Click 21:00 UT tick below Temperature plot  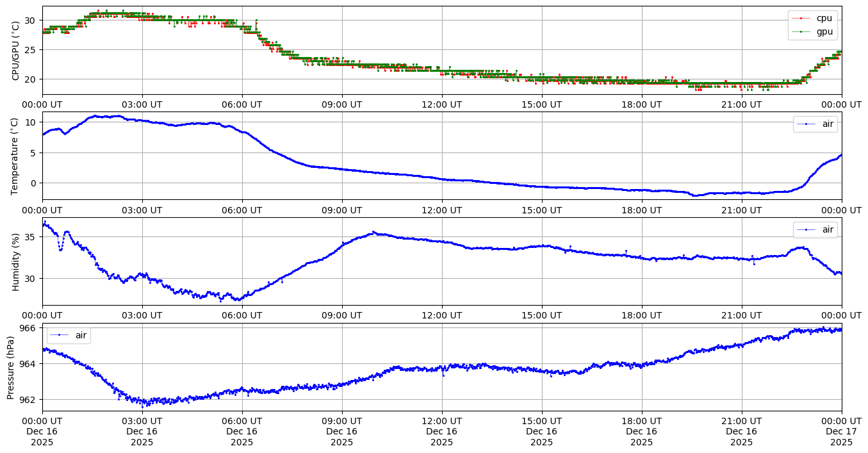point(741,210)
